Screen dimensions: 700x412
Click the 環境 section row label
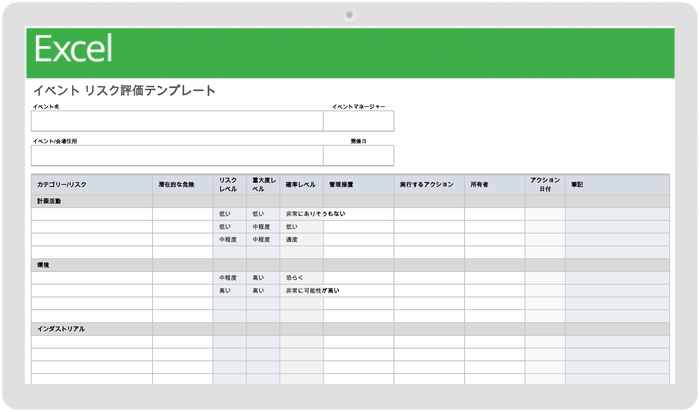(43, 265)
